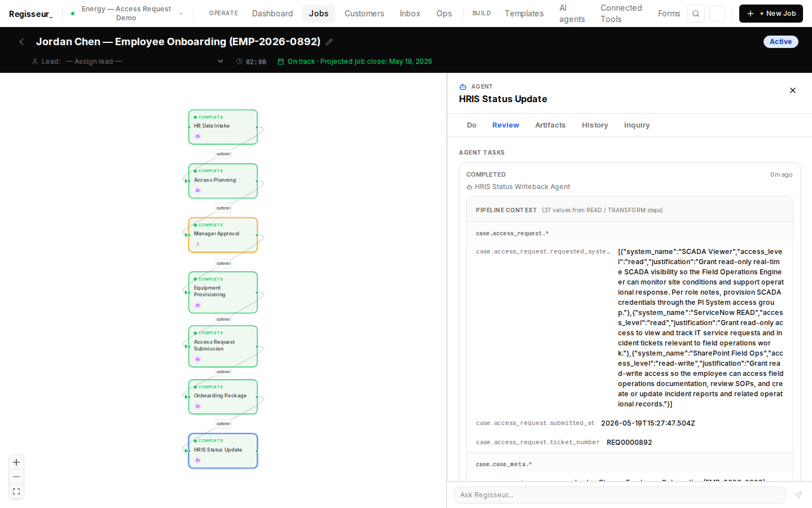Image resolution: width=812 pixels, height=508 pixels.
Task: Click the small icon beside HRIS Status Writeback Agent
Action: click(469, 187)
